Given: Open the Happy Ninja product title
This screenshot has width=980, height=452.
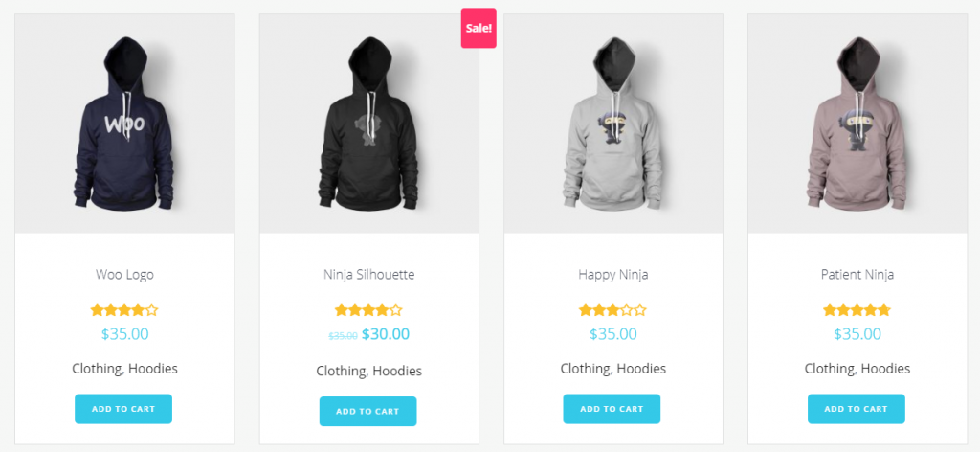Looking at the screenshot, I should [x=613, y=275].
